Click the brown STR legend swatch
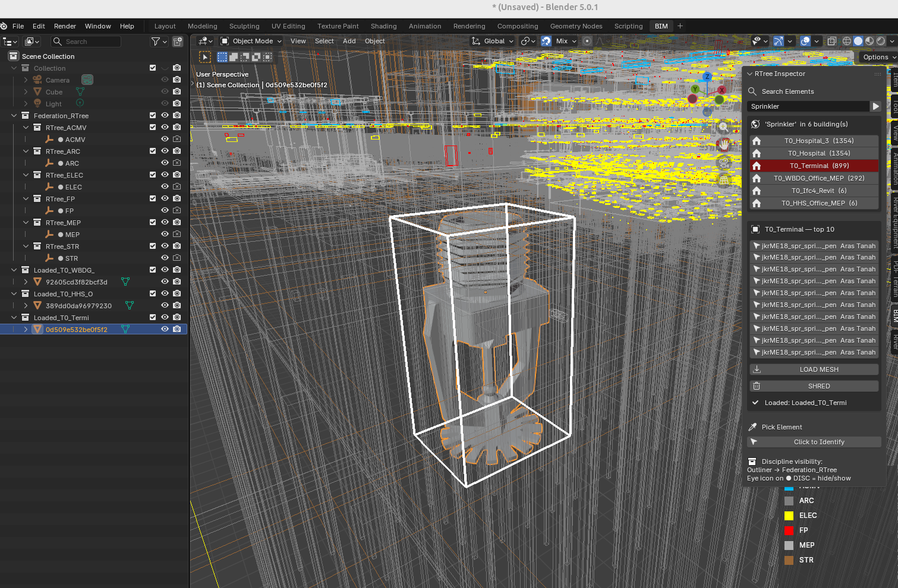 coord(789,560)
